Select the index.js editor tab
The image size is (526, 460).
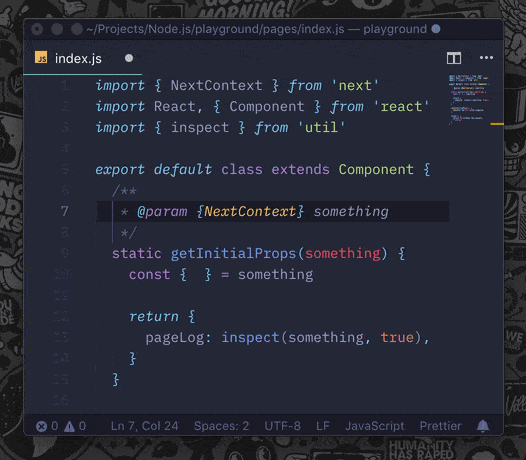point(83,58)
